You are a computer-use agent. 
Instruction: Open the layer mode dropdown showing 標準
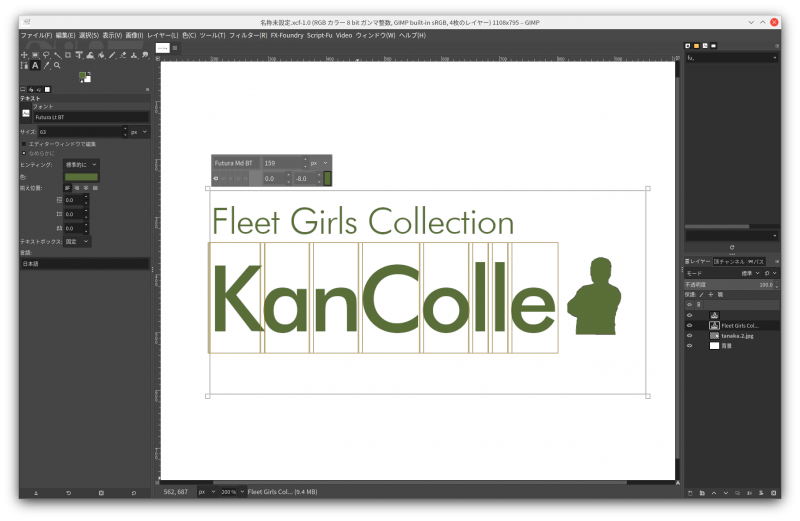(750, 274)
